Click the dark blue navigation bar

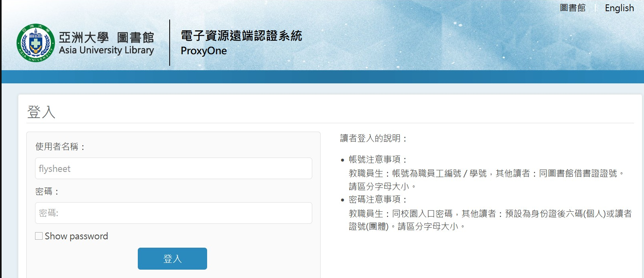click(322, 77)
